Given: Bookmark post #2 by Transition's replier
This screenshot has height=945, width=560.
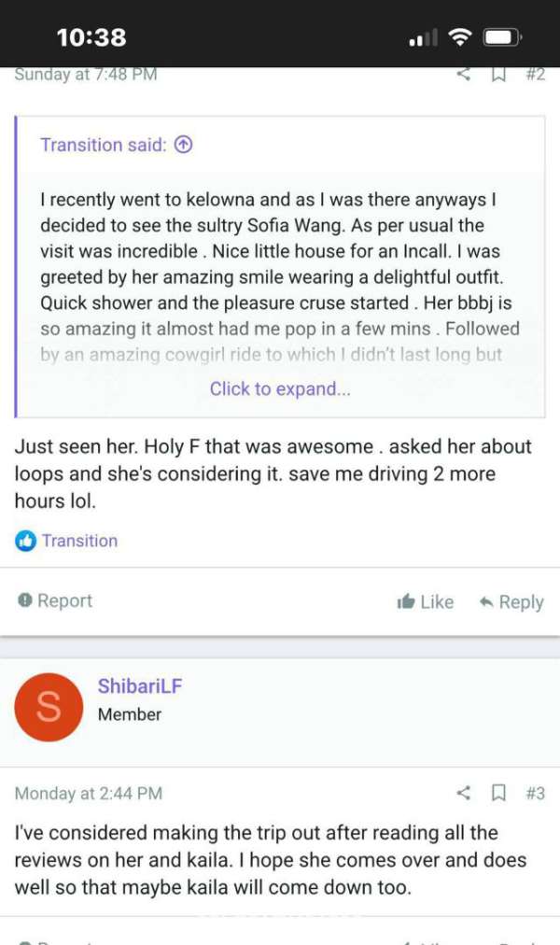Looking at the screenshot, I should pos(498,75).
